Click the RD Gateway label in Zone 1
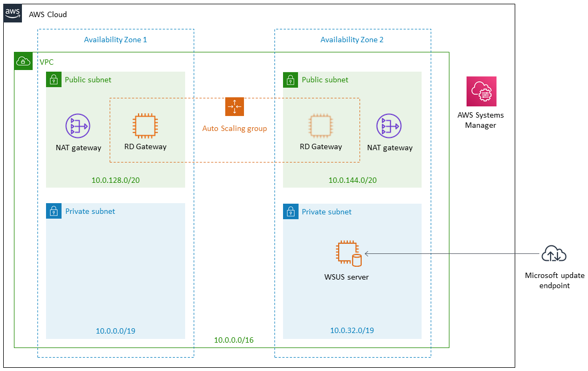Screen dimensions: 588x371 pos(146,146)
